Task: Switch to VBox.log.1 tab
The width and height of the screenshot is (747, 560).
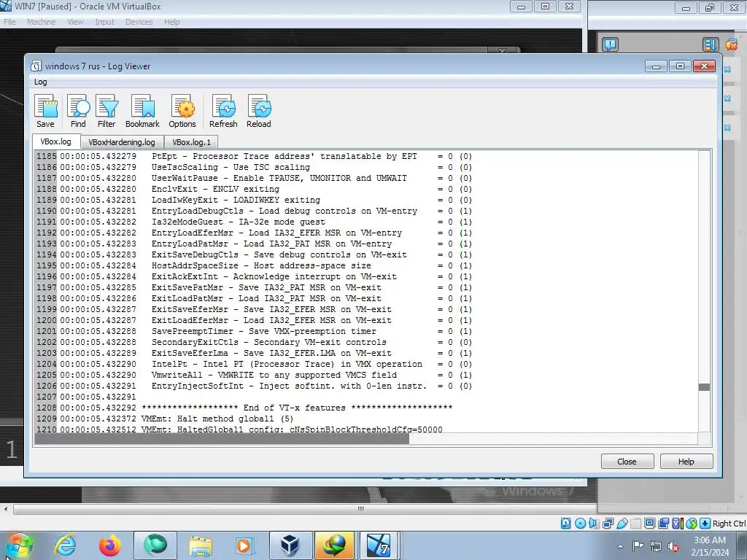Action: pos(191,142)
